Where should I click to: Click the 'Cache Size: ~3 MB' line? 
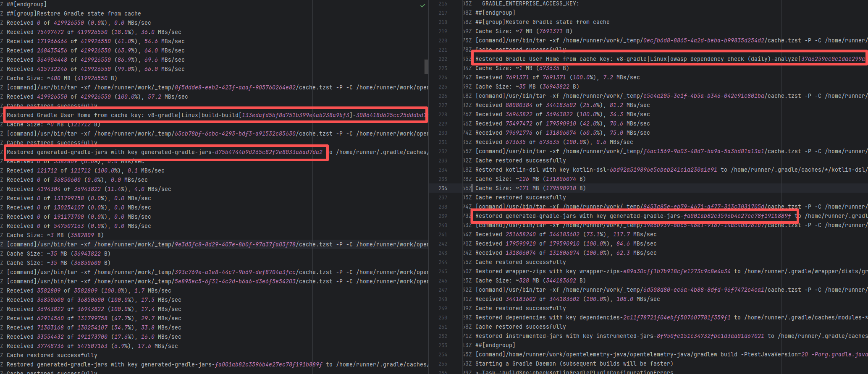coord(55,235)
